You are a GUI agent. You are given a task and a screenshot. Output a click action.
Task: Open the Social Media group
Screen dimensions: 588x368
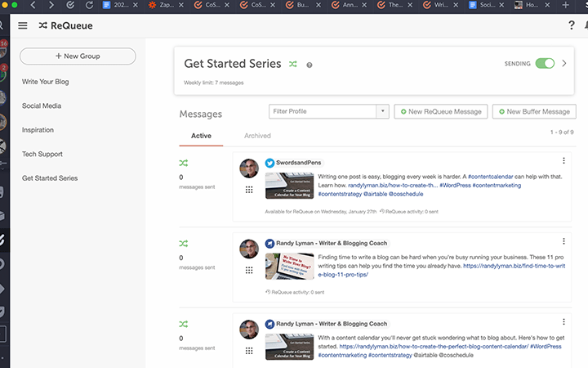tap(42, 105)
